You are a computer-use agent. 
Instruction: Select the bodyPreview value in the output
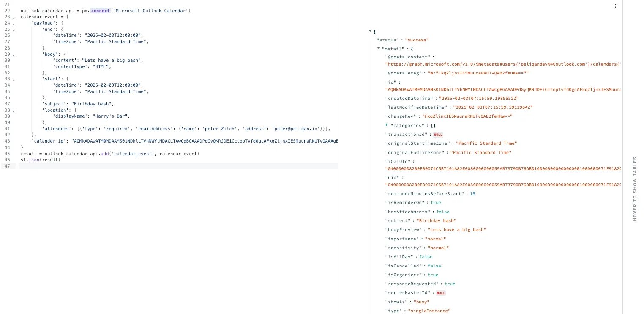pyautogui.click(x=457, y=230)
